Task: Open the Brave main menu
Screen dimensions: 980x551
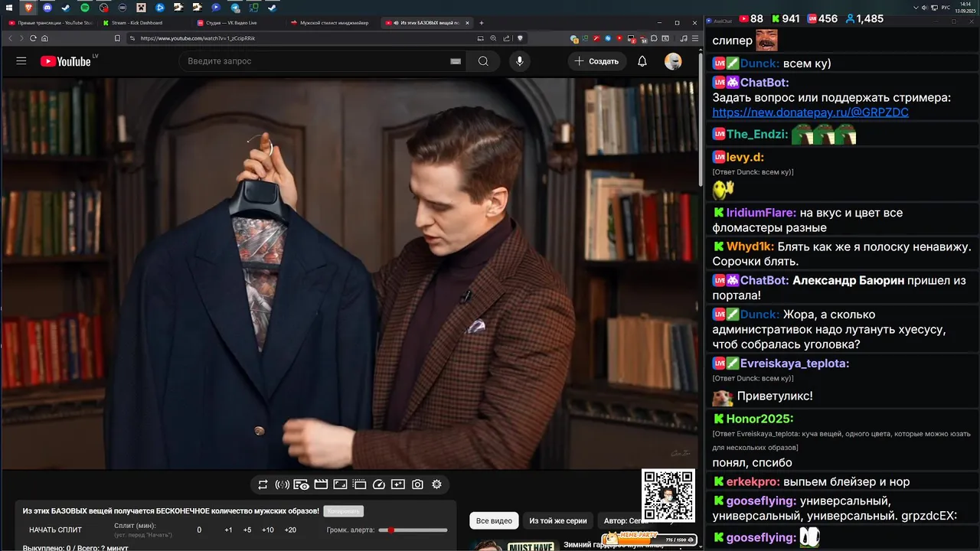Action: 695,38
